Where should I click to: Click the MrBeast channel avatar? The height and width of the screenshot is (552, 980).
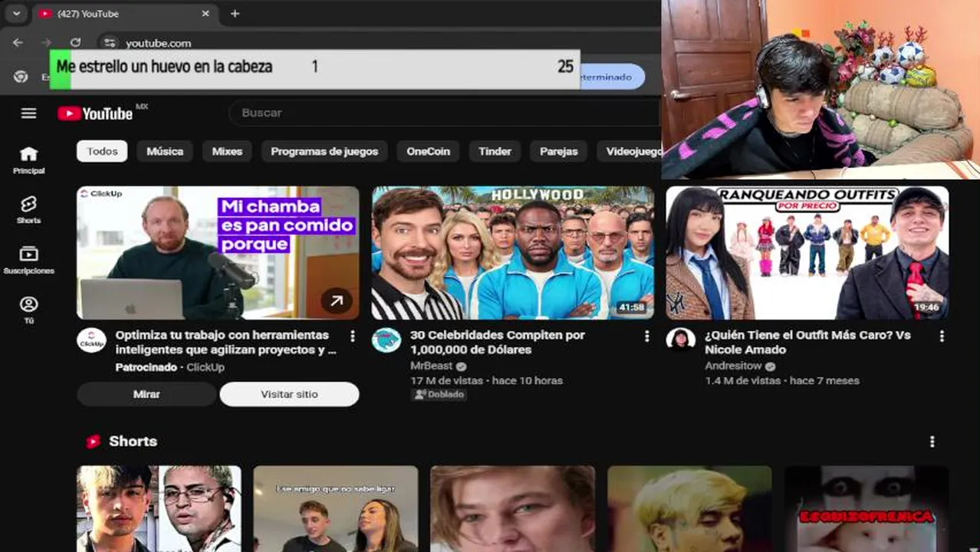(386, 340)
